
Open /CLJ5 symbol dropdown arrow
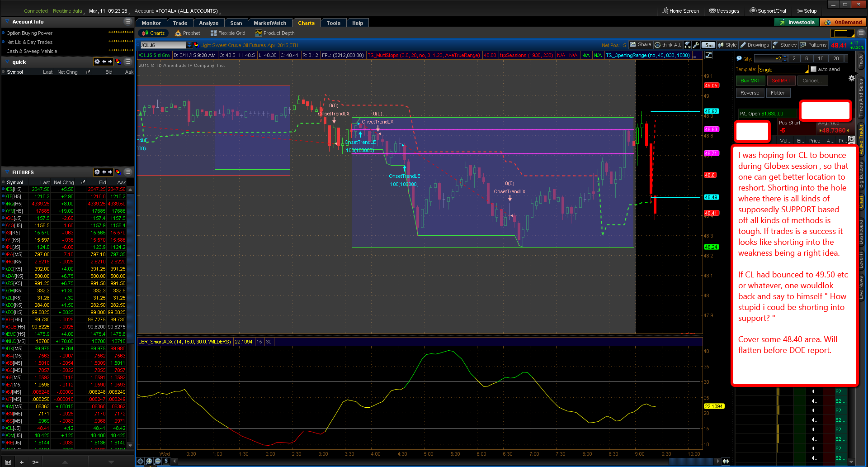point(189,45)
